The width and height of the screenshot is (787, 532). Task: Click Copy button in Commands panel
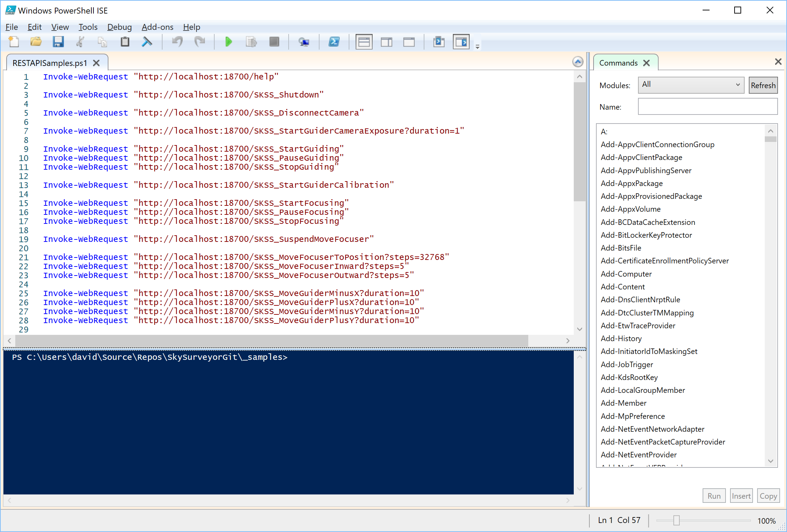tap(768, 496)
